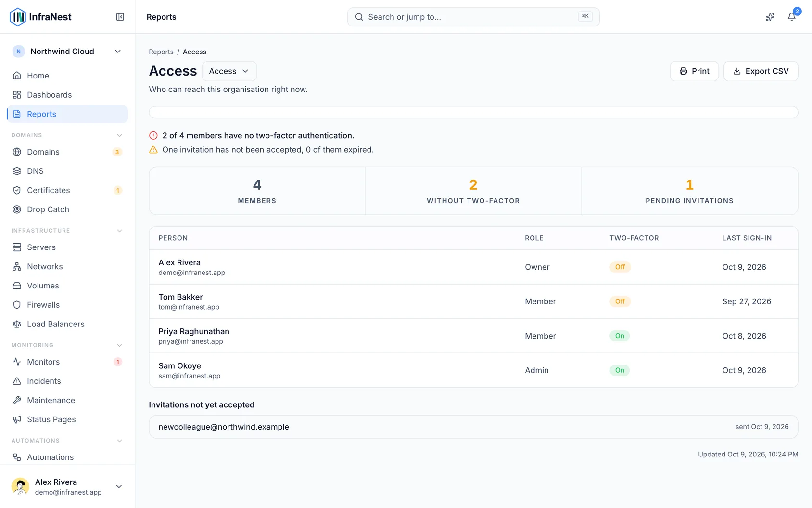Open Status Pages in sidebar

pyautogui.click(x=67, y=419)
